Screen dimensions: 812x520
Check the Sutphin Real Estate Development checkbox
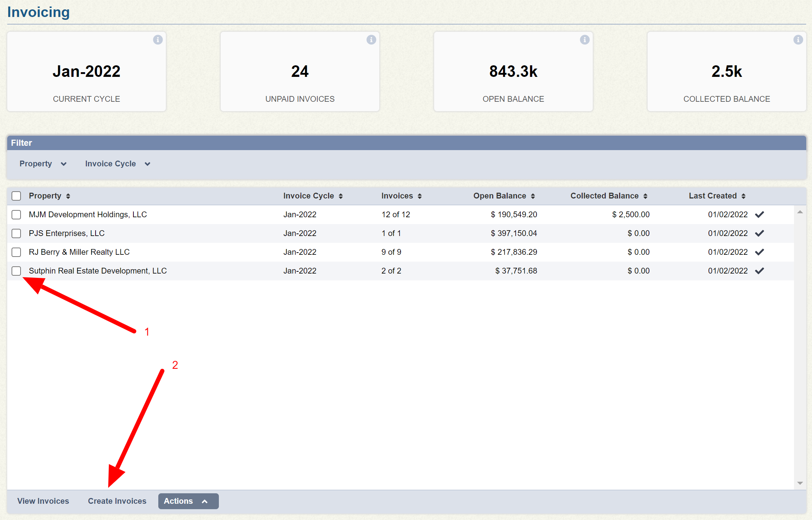coord(16,271)
